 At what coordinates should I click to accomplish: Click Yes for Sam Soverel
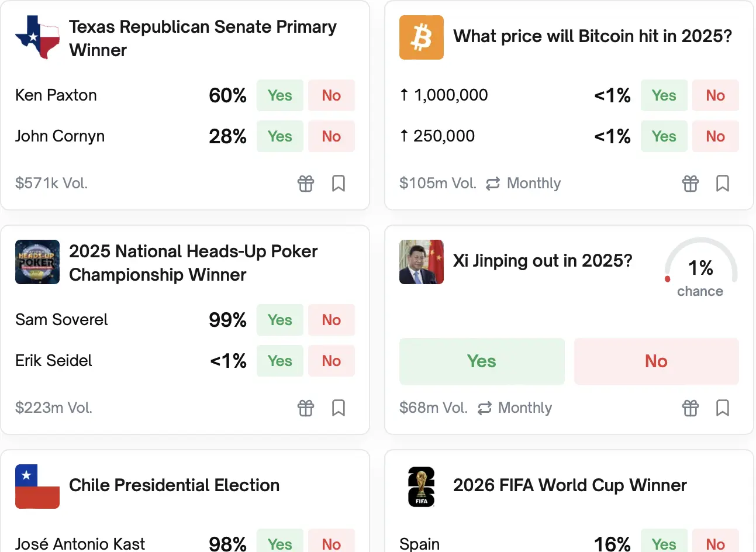pos(279,320)
